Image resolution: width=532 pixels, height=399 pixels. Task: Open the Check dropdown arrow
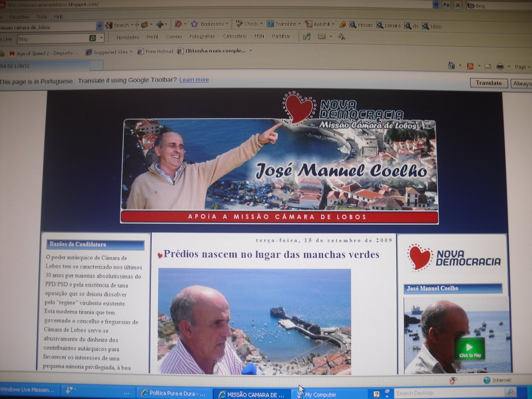pyautogui.click(x=261, y=24)
